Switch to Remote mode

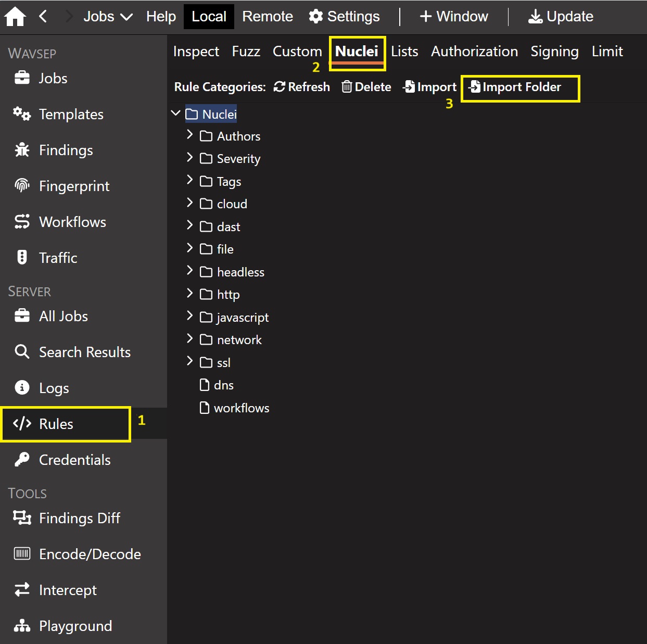[268, 17]
